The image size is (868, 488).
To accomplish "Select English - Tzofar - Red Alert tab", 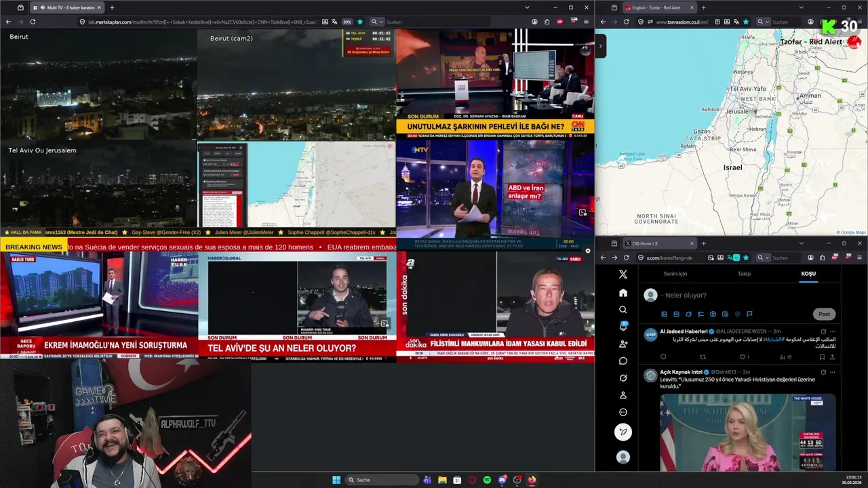I will [x=660, y=7].
